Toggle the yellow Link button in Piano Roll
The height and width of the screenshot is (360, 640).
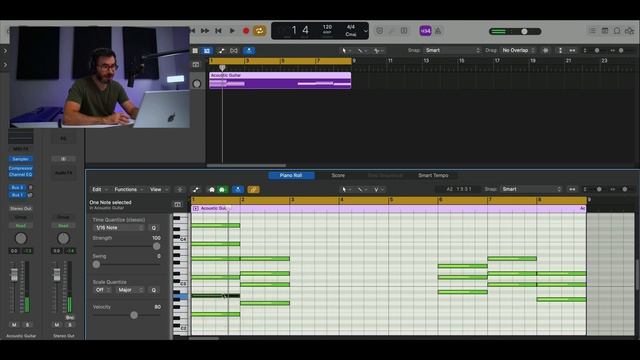[x=253, y=189]
